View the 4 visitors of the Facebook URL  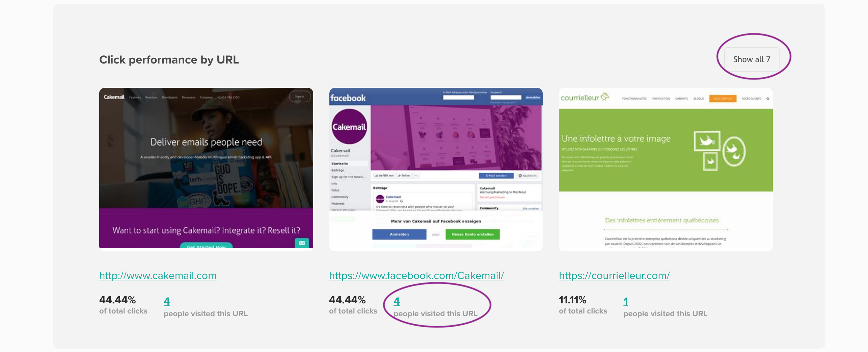397,301
